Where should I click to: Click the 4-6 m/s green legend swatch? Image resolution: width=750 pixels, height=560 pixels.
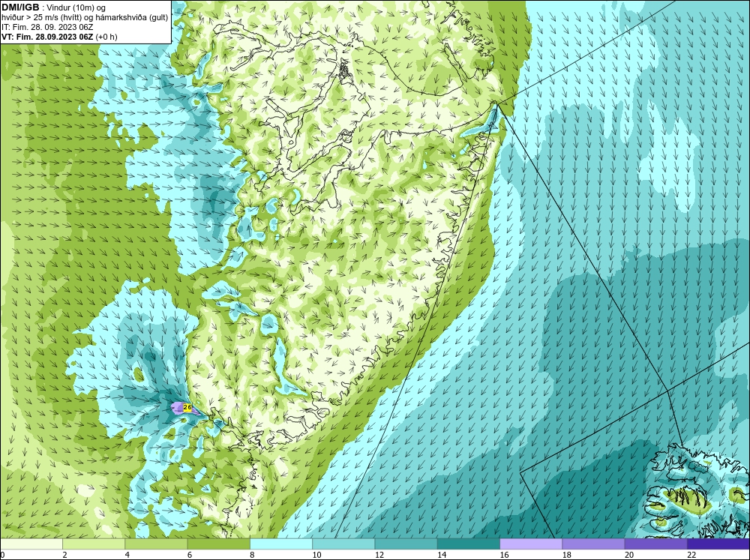[156, 544]
